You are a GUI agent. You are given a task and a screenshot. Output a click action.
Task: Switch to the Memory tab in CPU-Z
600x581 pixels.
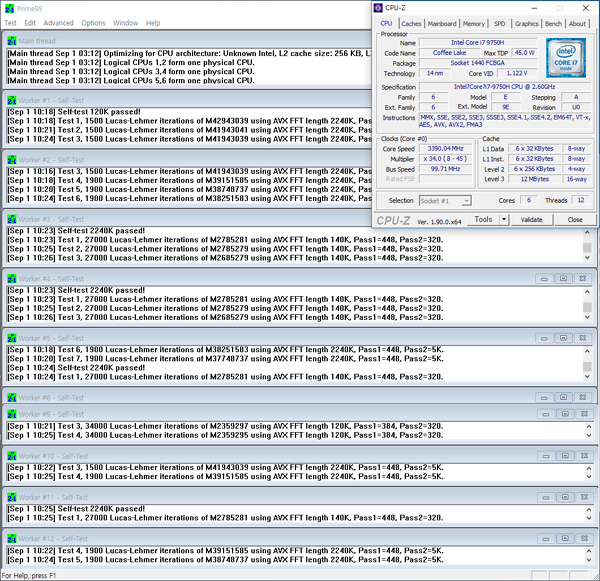point(474,24)
